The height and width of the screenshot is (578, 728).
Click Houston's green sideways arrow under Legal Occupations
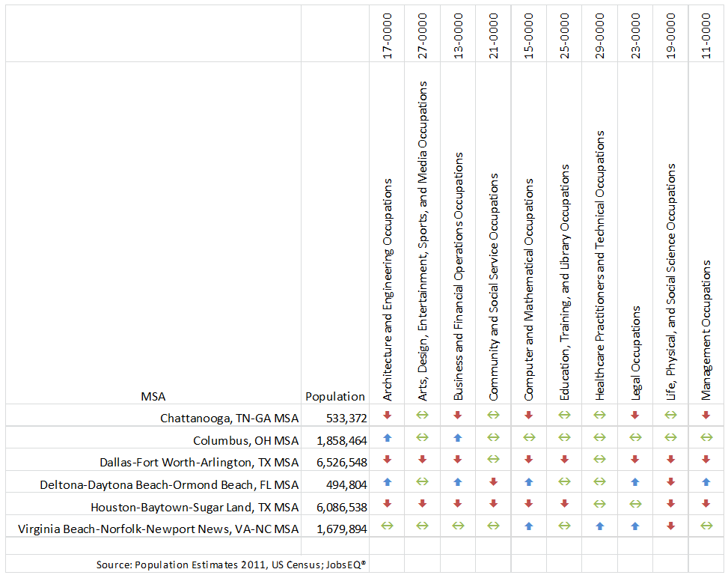(635, 504)
